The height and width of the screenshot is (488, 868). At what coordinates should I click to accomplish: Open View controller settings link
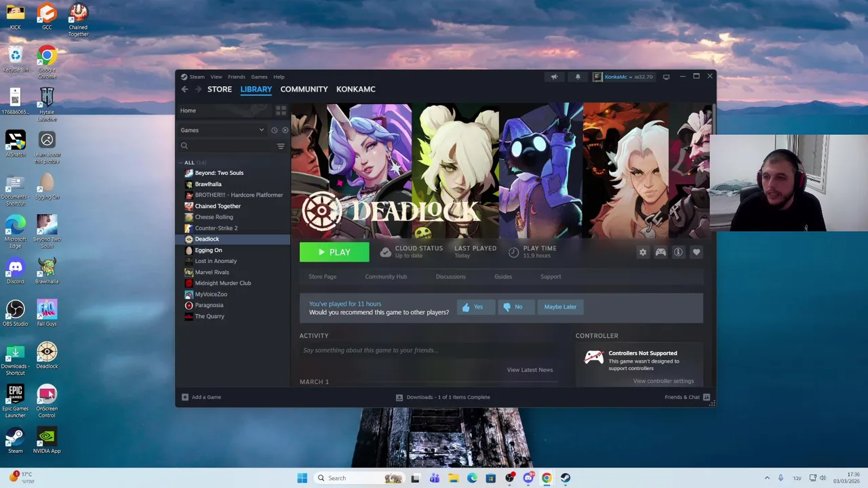click(x=663, y=381)
